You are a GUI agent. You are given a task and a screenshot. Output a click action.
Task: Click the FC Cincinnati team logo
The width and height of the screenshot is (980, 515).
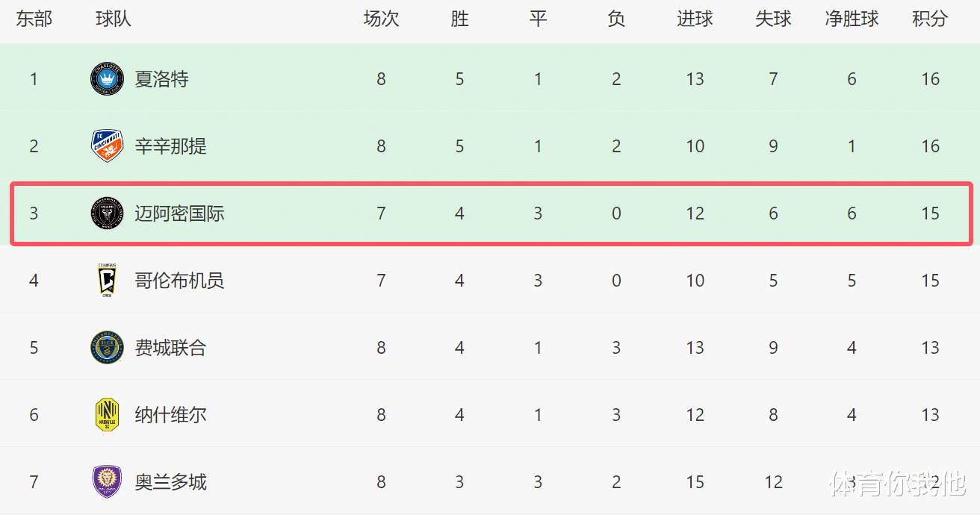tap(107, 146)
